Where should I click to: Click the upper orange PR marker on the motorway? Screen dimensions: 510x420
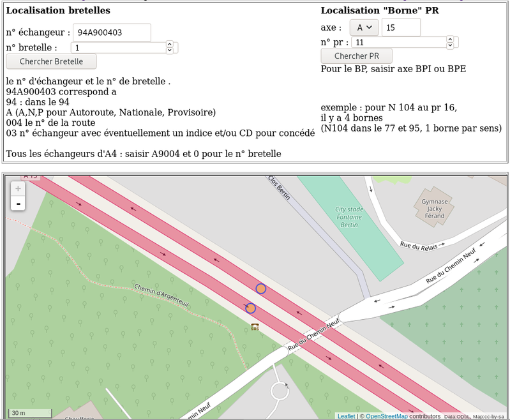(260, 289)
